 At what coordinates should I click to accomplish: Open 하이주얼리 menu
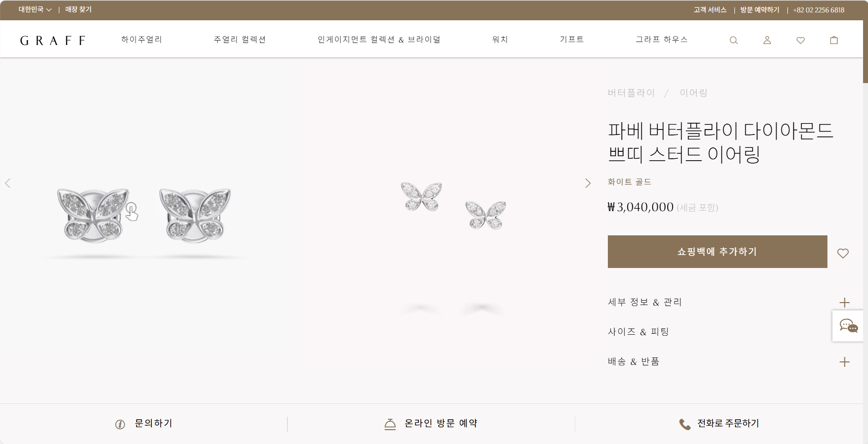(142, 40)
